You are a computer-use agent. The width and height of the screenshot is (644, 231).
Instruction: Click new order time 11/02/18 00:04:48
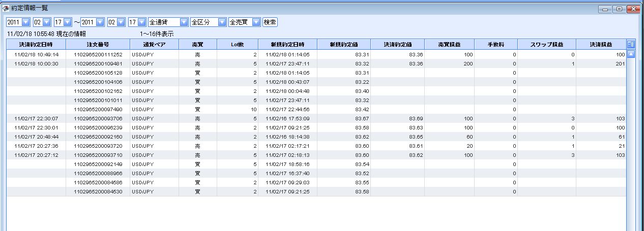point(288,91)
